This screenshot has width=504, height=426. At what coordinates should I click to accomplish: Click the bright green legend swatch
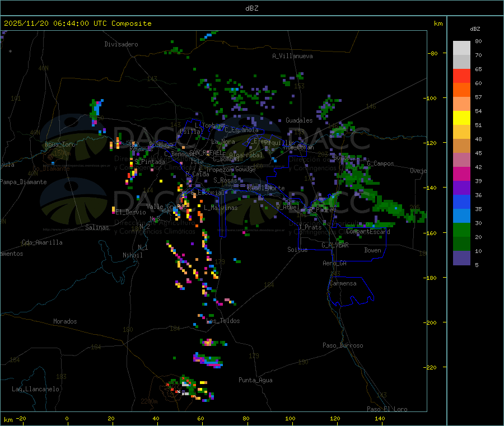pos(461,230)
